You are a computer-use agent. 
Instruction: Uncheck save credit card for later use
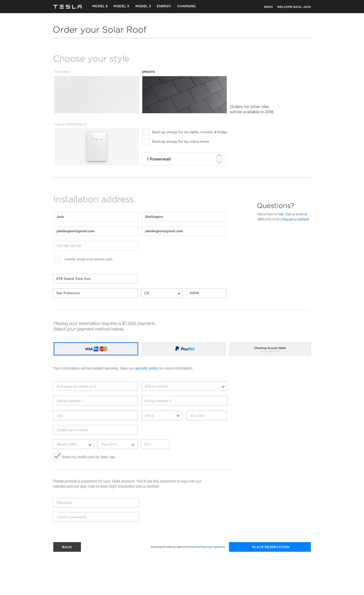[x=56, y=456]
